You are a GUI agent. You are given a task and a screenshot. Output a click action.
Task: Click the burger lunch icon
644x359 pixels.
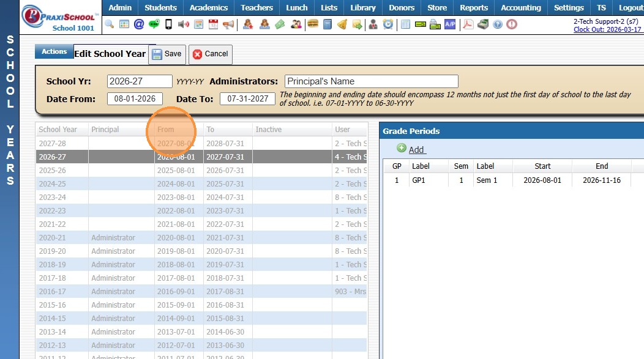[x=312, y=24]
